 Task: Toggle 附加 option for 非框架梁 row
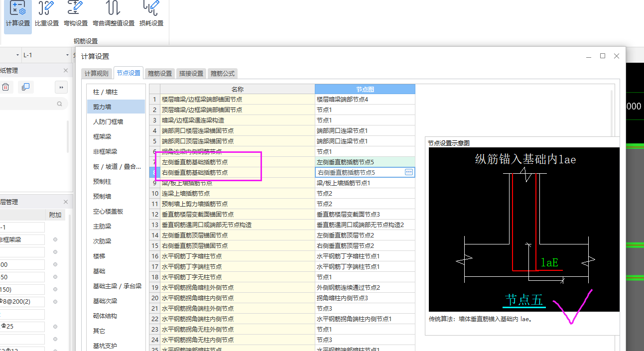coord(55,239)
